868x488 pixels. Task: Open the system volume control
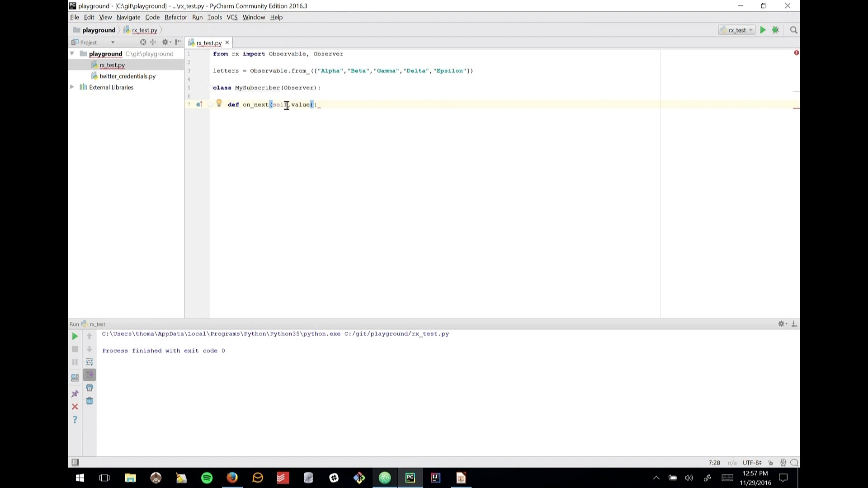coord(689,478)
